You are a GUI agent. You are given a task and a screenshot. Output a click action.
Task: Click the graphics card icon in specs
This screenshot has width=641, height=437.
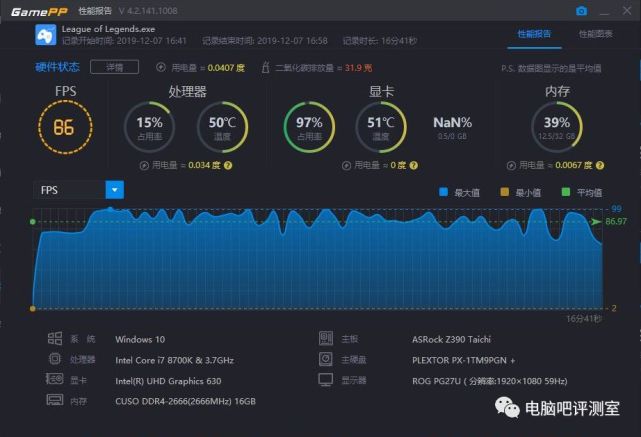pyautogui.click(x=55, y=379)
